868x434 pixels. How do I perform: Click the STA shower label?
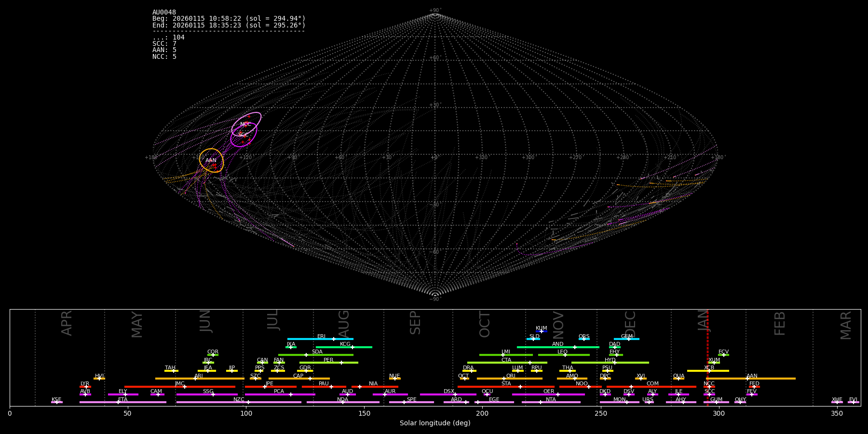coord(506,384)
